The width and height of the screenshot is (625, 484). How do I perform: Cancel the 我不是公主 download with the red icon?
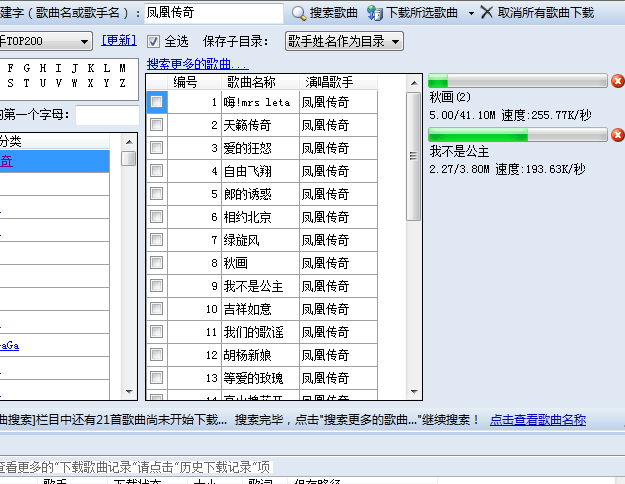[x=617, y=135]
